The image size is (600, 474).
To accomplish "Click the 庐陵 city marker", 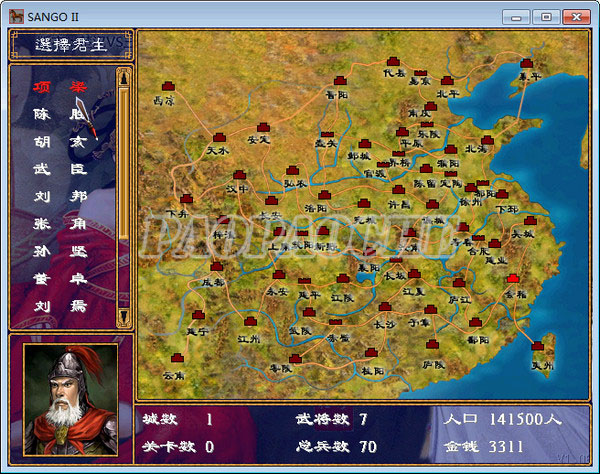I will coord(432,344).
